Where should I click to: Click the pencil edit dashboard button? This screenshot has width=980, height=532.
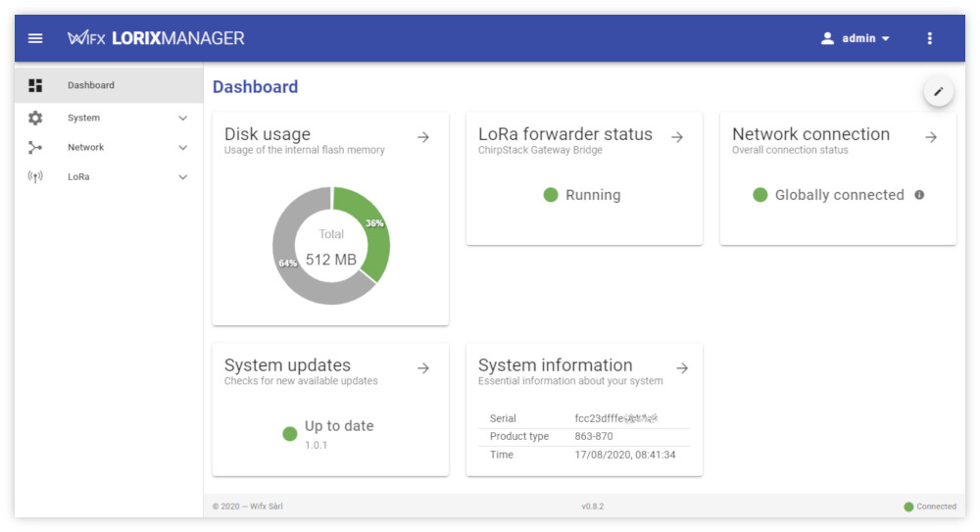tap(938, 91)
